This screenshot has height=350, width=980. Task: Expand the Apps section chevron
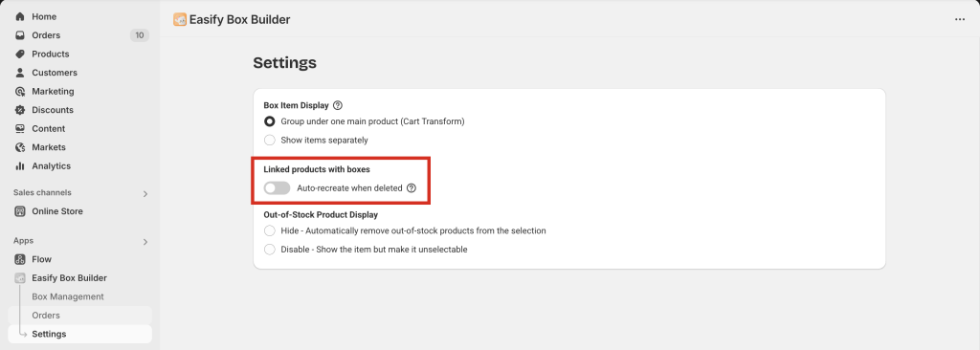[x=145, y=242]
